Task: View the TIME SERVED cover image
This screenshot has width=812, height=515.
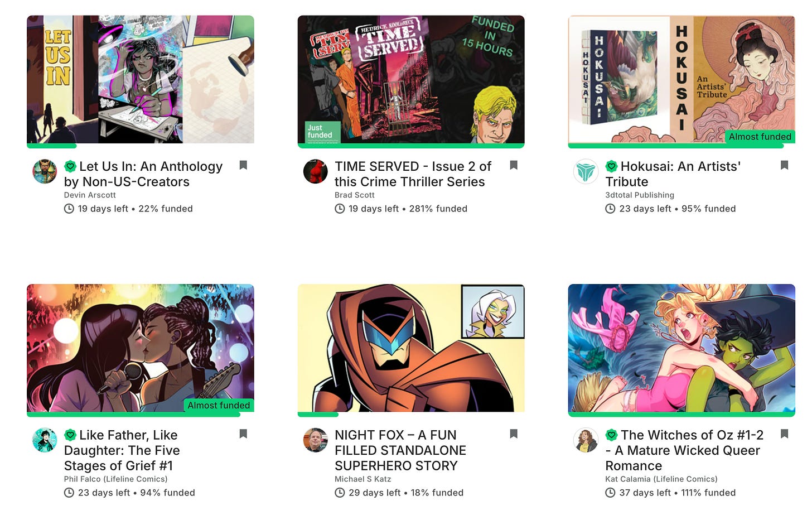Action: (x=411, y=79)
